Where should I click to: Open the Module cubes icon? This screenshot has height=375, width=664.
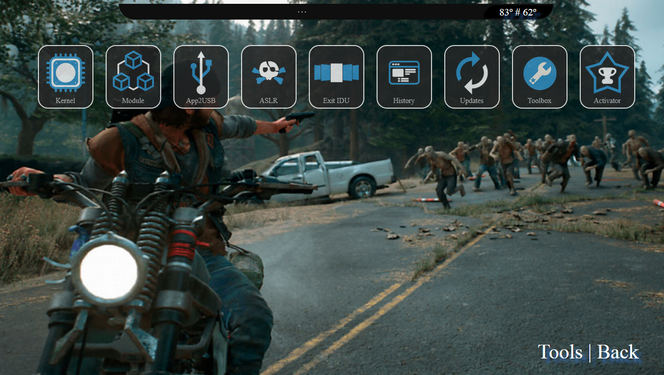[x=133, y=77]
